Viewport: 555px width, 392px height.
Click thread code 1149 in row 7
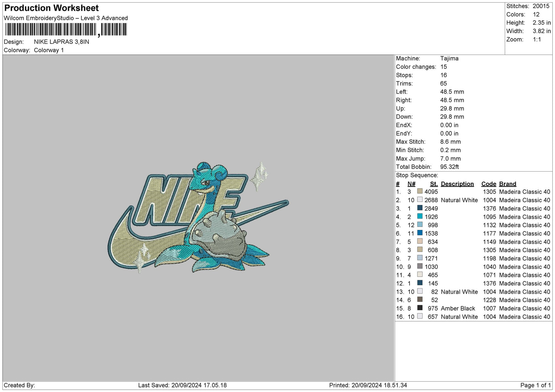490,241
